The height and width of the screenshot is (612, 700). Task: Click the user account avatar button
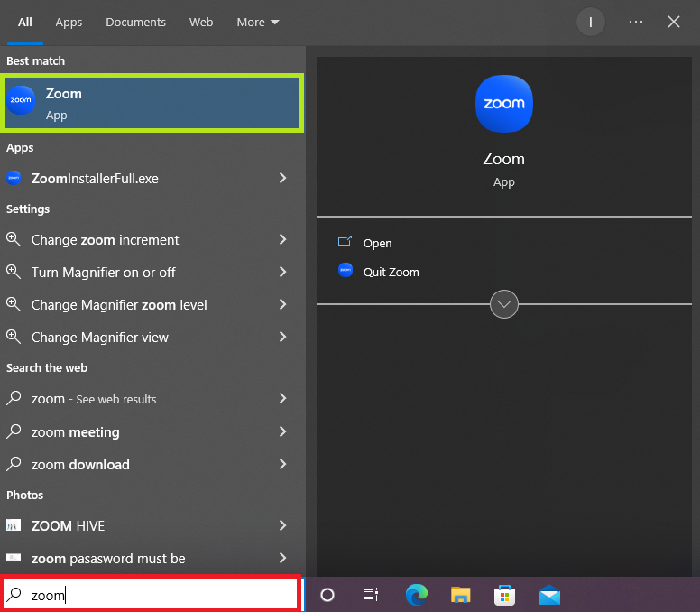pos(591,22)
